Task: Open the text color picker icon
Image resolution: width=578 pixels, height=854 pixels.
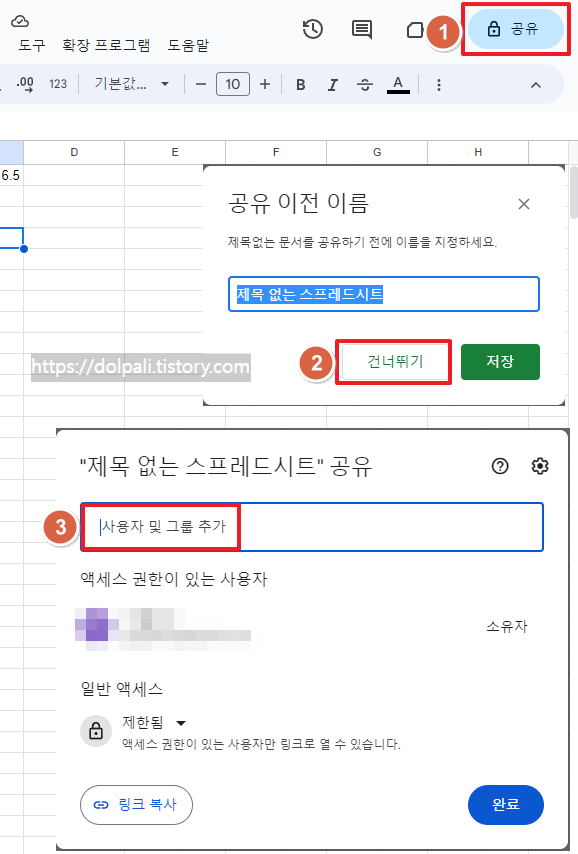Action: coord(398,85)
